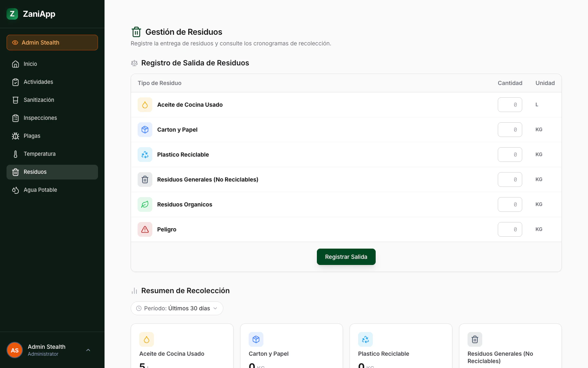Click the oil droplet icon for Aceite de Cocina
The image size is (588, 368).
(x=145, y=105)
